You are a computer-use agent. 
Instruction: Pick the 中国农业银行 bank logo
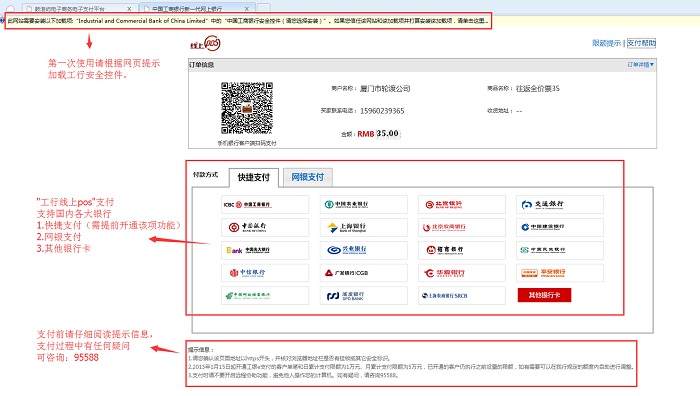click(x=363, y=204)
